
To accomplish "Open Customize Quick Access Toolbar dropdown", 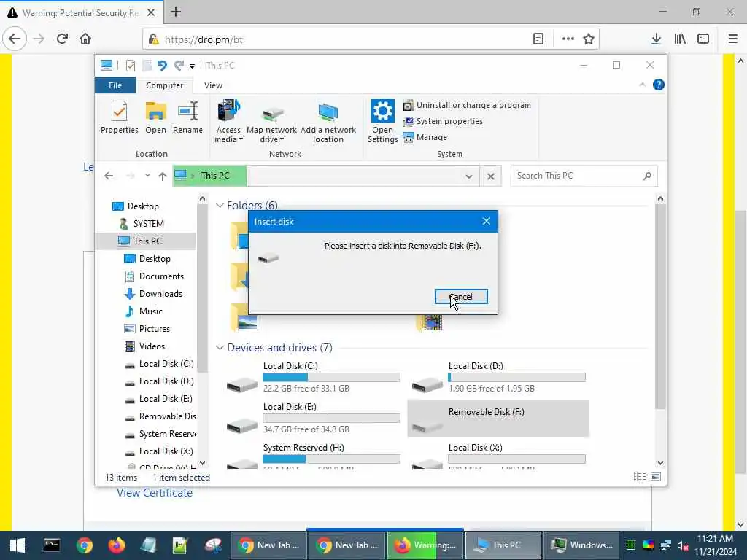I will 192,66.
